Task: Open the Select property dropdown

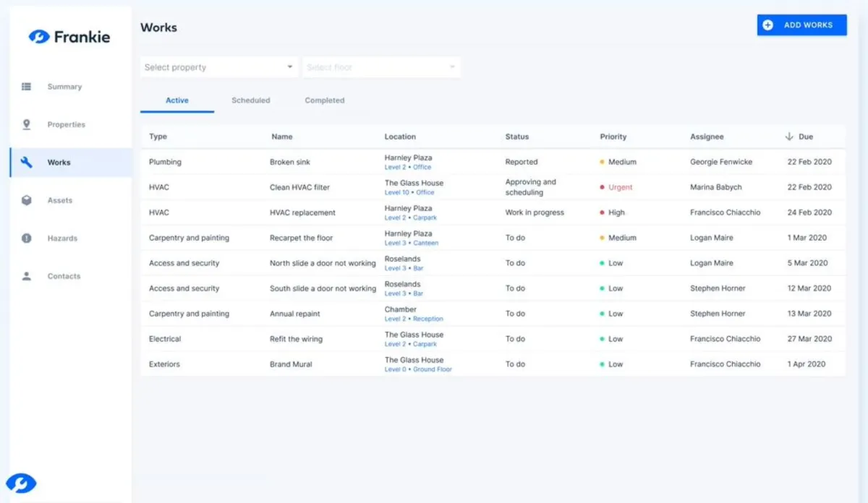Action: pyautogui.click(x=218, y=67)
